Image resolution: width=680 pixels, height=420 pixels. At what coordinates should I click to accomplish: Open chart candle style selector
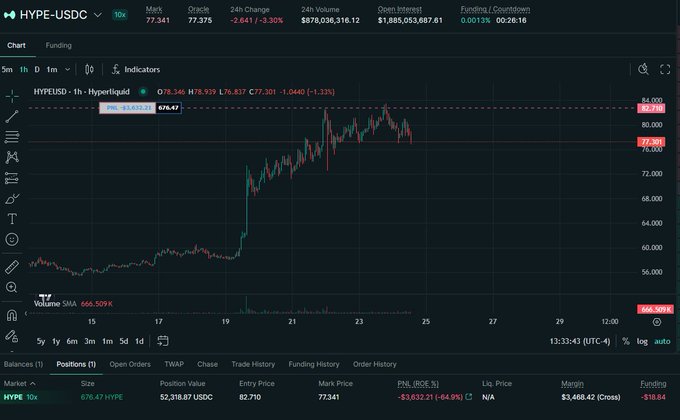[x=89, y=69]
